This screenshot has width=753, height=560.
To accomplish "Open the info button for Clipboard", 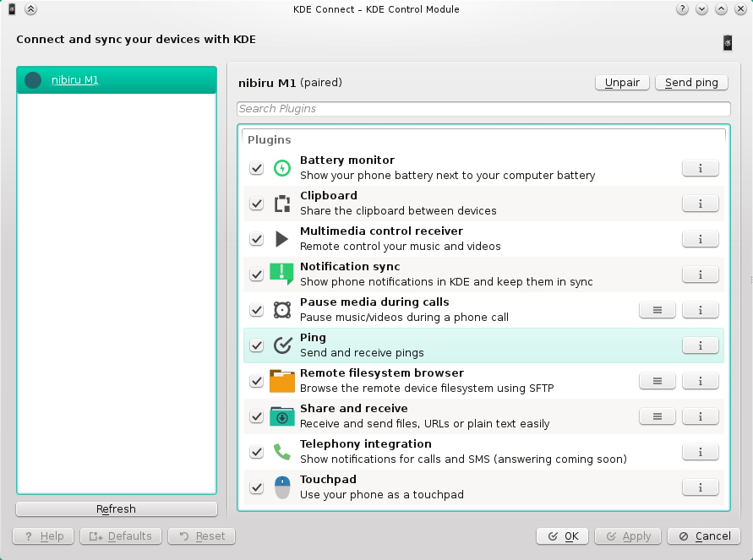I will pyautogui.click(x=700, y=204).
